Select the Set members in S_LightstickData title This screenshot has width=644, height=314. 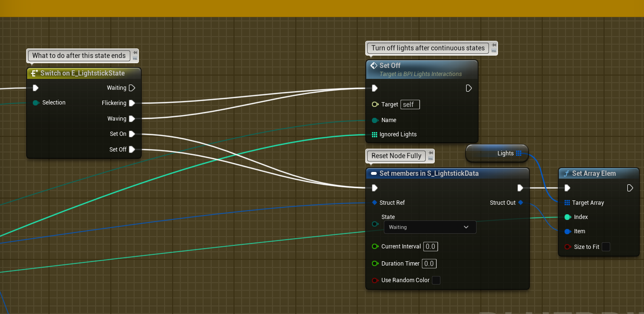pyautogui.click(x=429, y=173)
